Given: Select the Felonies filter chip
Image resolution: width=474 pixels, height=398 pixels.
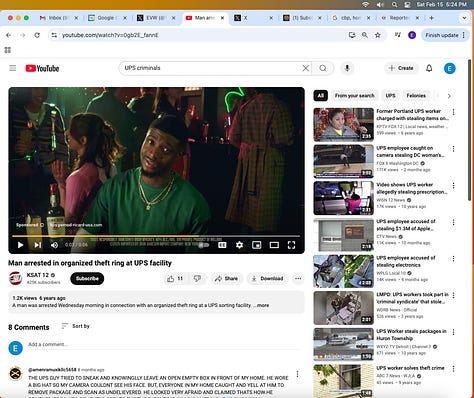Looking at the screenshot, I should coord(416,96).
